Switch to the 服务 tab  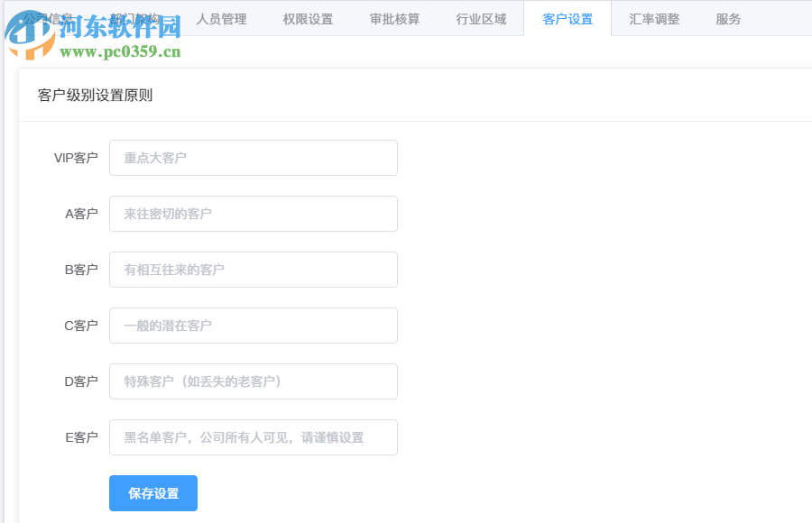click(727, 18)
